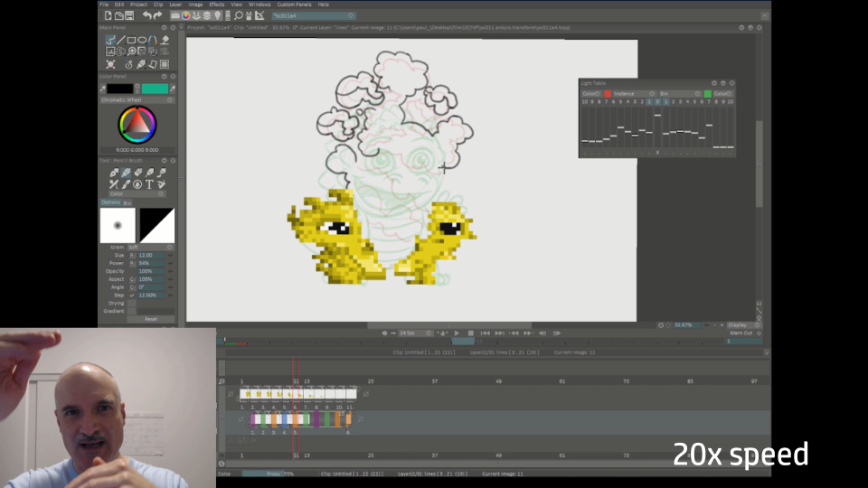
Task: Click the toolbar magnifier search icon
Action: click(238, 15)
